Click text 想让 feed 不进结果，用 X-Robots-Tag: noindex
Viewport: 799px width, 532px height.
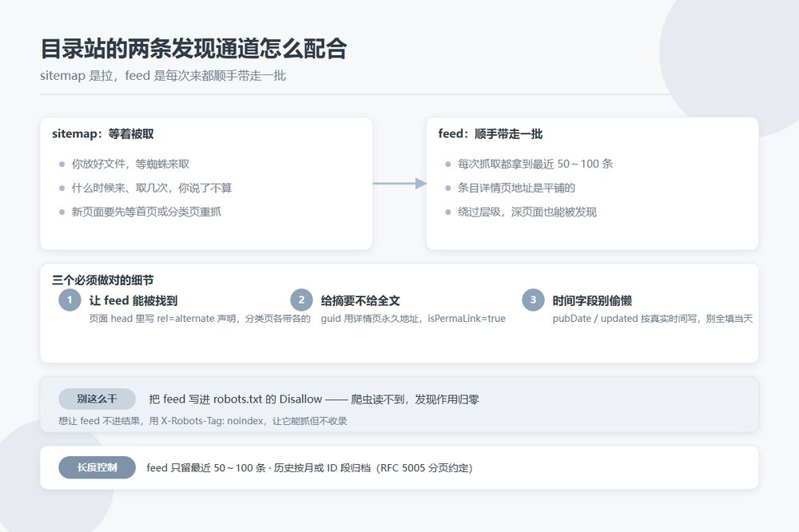[x=161, y=421]
